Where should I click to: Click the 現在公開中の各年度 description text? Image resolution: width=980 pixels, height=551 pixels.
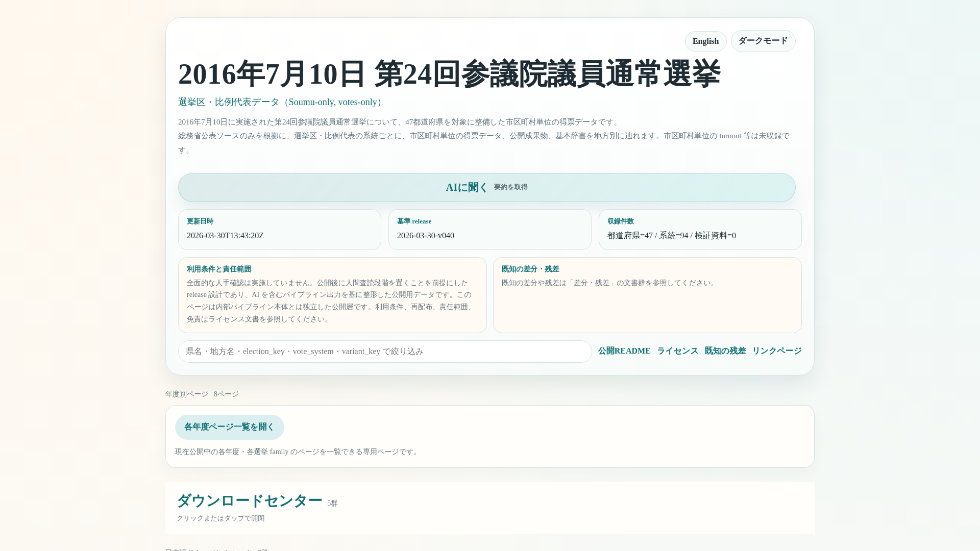(298, 452)
